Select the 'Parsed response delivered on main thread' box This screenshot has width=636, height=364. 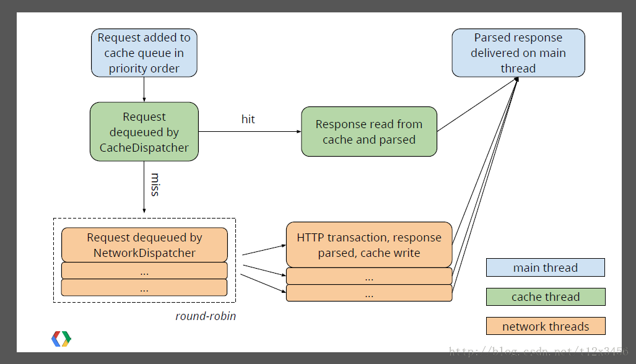coord(518,53)
